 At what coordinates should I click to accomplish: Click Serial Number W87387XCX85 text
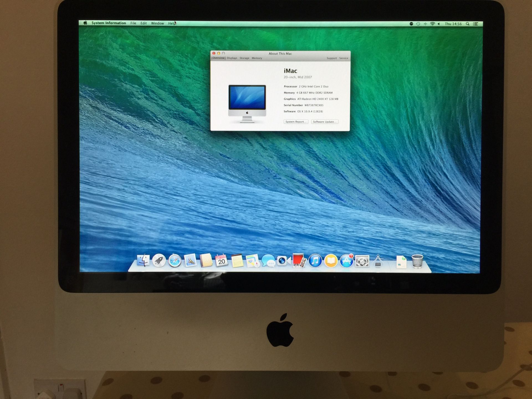303,105
